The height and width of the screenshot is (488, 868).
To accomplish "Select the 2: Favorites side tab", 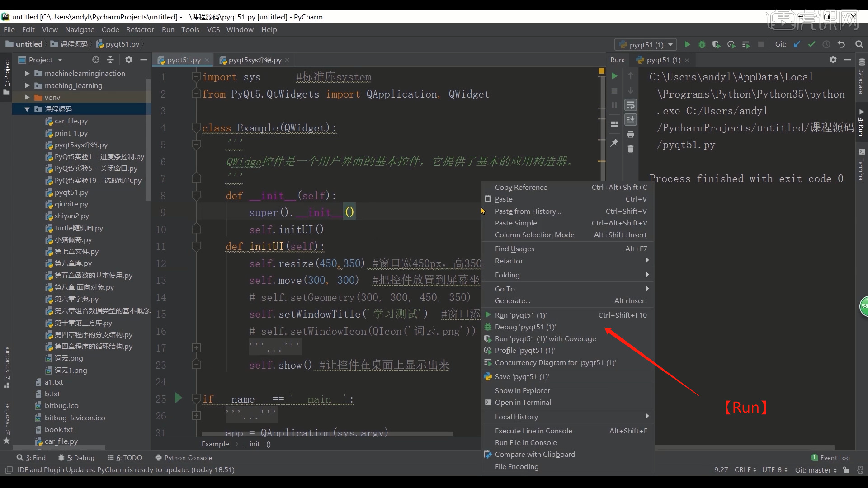I will pyautogui.click(x=6, y=422).
